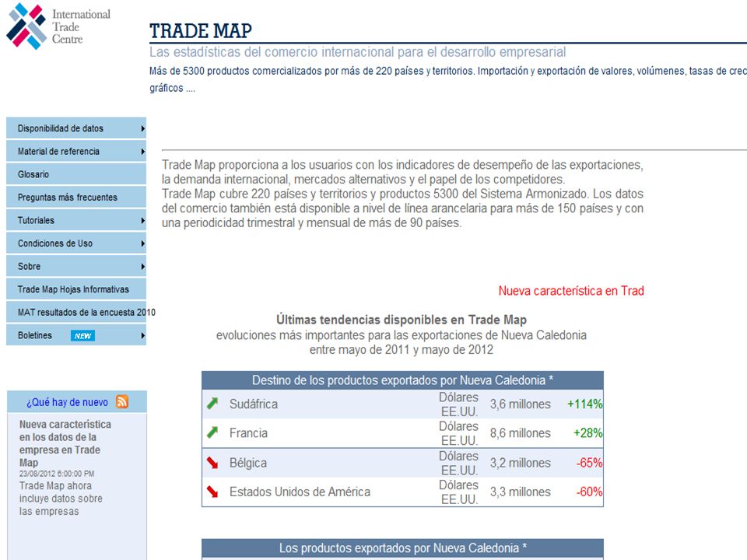Expand the Sobre submenu arrow
747x560 pixels.
tap(142, 267)
